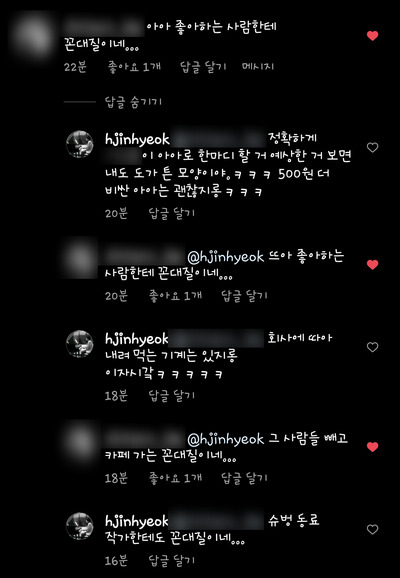Open hjinhyeok avatar on 16분 reply

80,526
